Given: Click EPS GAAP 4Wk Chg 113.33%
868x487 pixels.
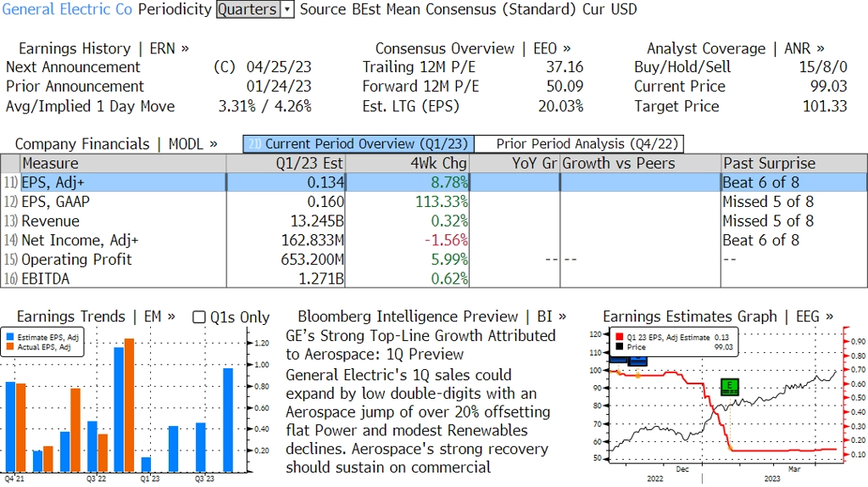Looking at the screenshot, I should (x=442, y=202).
